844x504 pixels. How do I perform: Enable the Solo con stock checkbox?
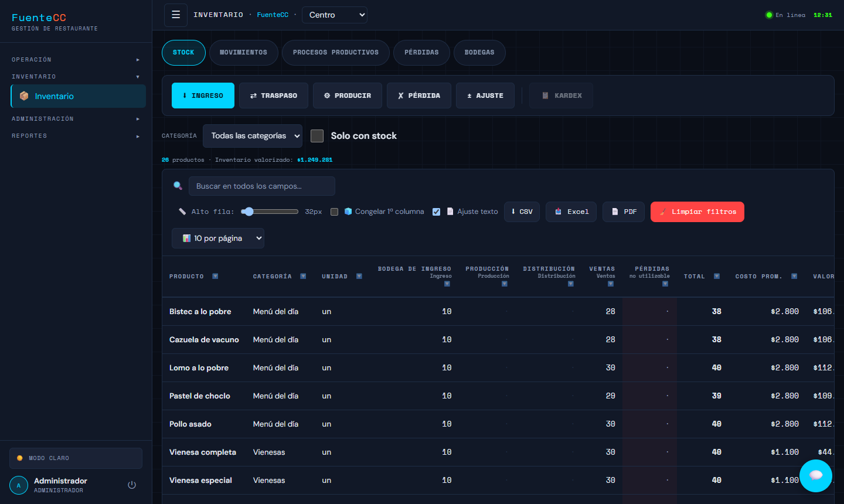(317, 136)
